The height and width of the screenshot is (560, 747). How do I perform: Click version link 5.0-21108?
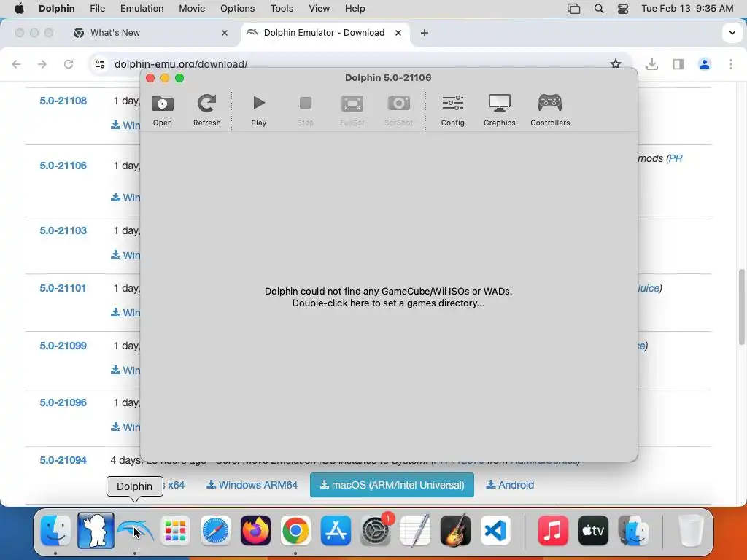point(63,101)
